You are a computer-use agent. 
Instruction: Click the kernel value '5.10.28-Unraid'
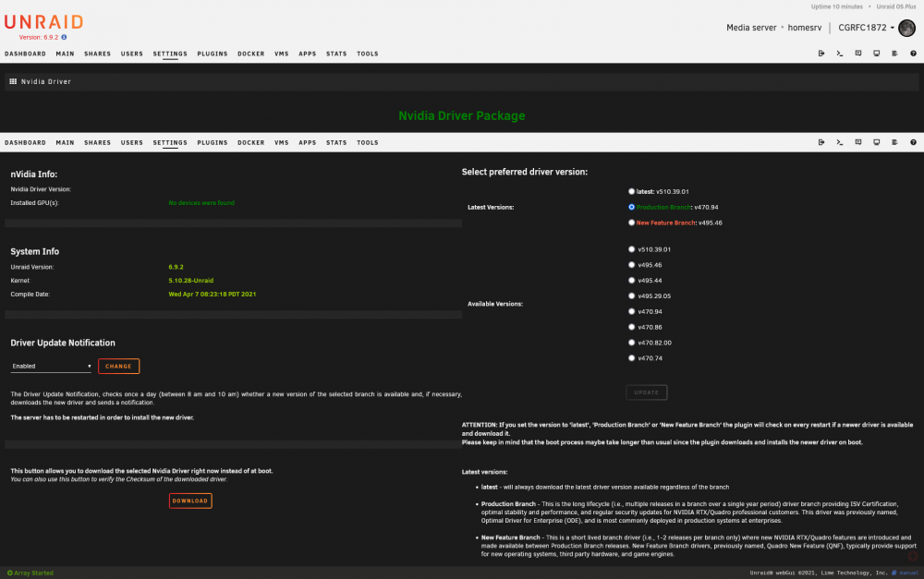click(191, 281)
